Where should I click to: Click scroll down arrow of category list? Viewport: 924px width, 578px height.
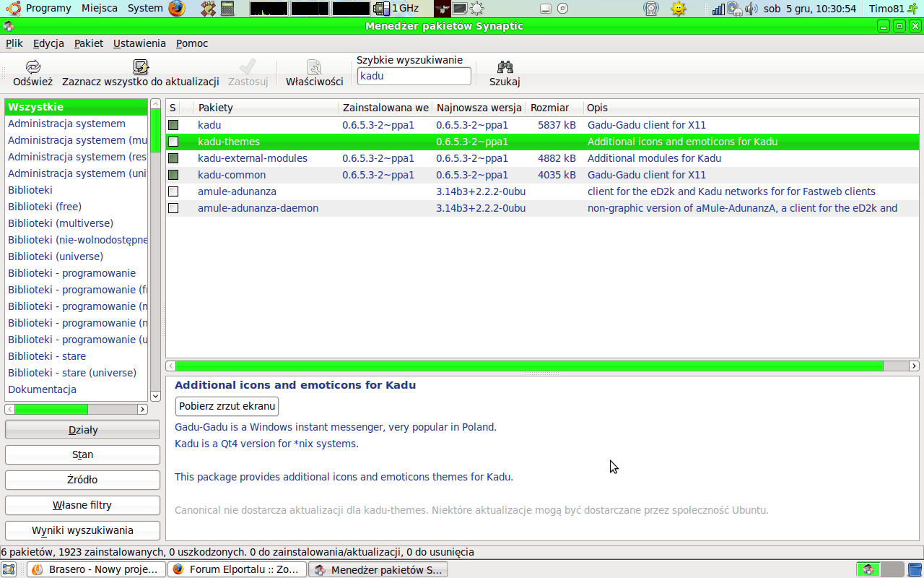pyautogui.click(x=155, y=396)
